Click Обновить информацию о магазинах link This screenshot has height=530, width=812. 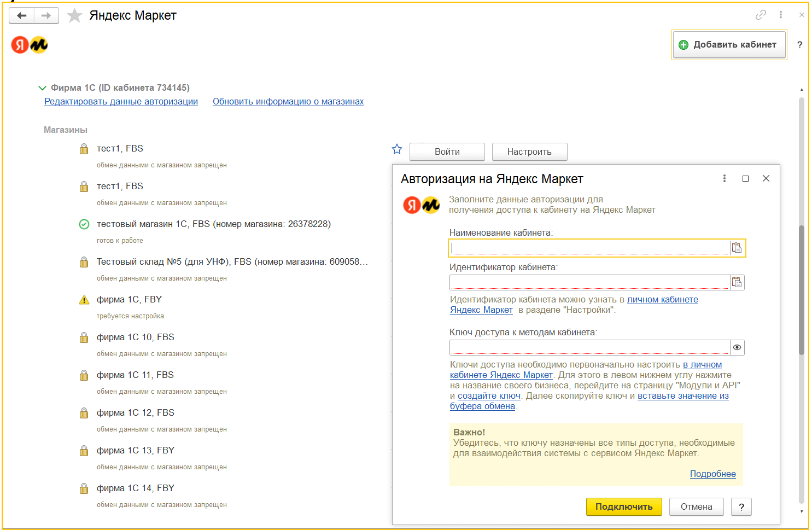288,102
